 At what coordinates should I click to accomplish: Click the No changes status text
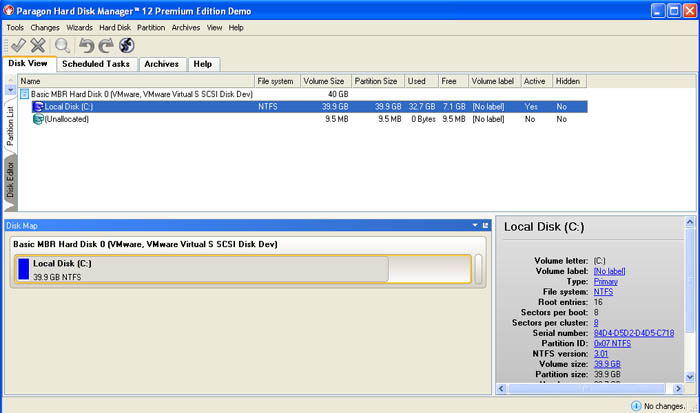click(x=664, y=406)
